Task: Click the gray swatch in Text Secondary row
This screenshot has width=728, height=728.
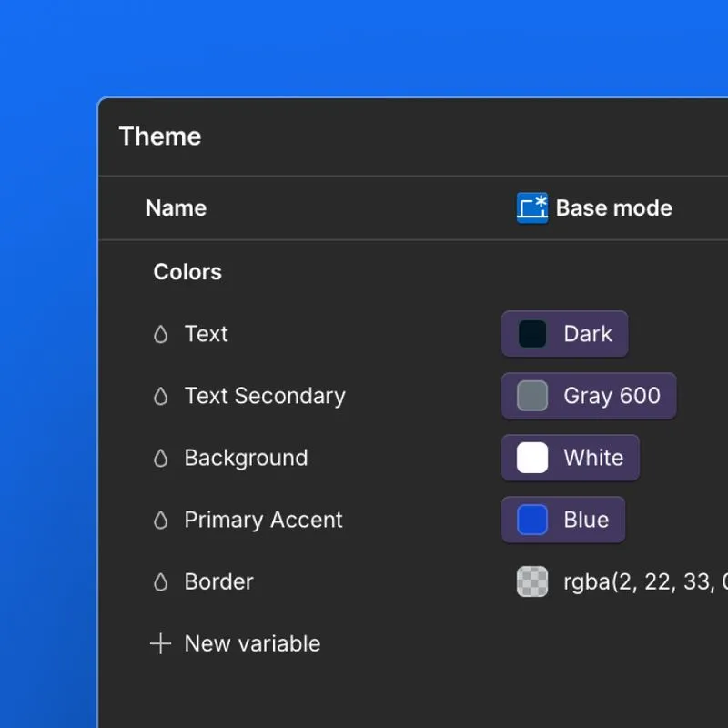Action: click(x=532, y=396)
